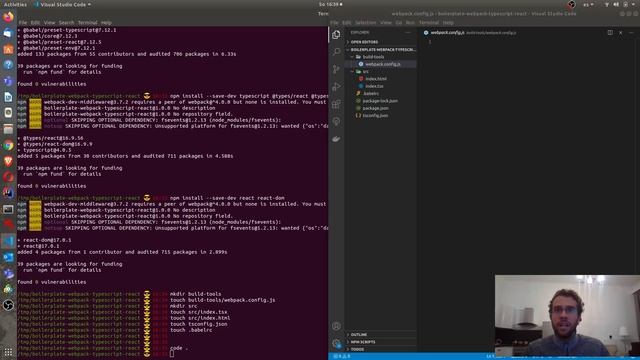
Task: Open VS Code File menu
Action: (334, 23)
